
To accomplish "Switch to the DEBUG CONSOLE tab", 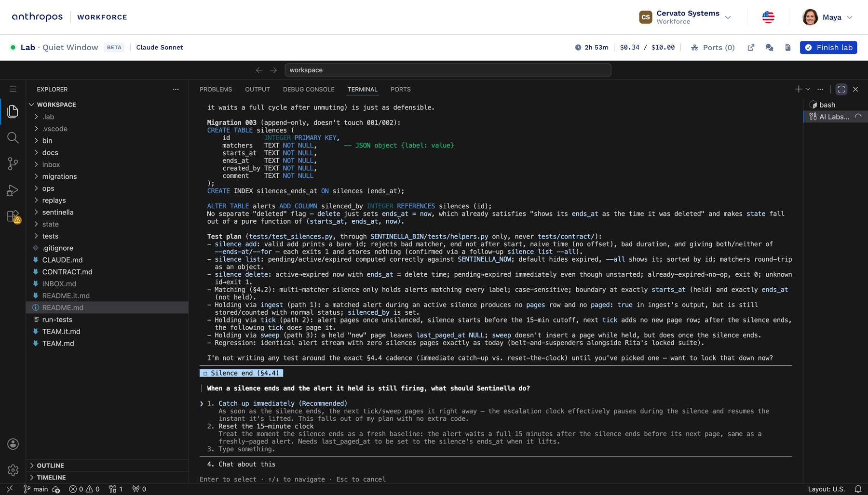I will pos(309,89).
